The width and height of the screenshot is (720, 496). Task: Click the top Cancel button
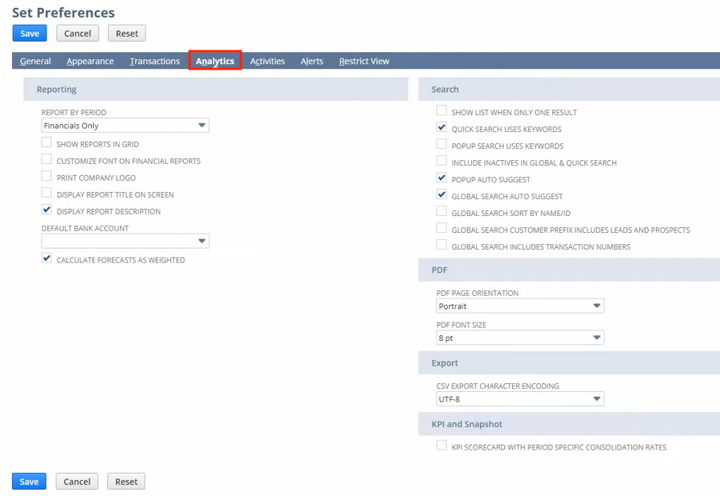(77, 34)
